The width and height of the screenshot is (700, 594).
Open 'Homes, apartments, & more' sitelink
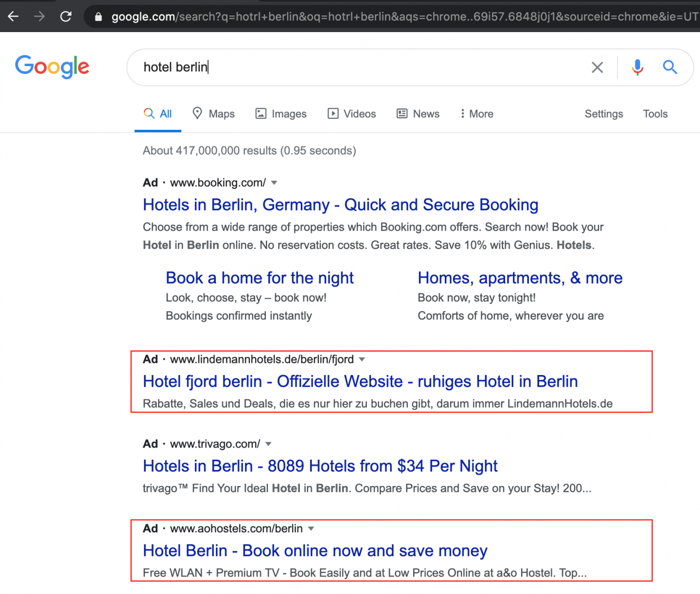tap(520, 278)
